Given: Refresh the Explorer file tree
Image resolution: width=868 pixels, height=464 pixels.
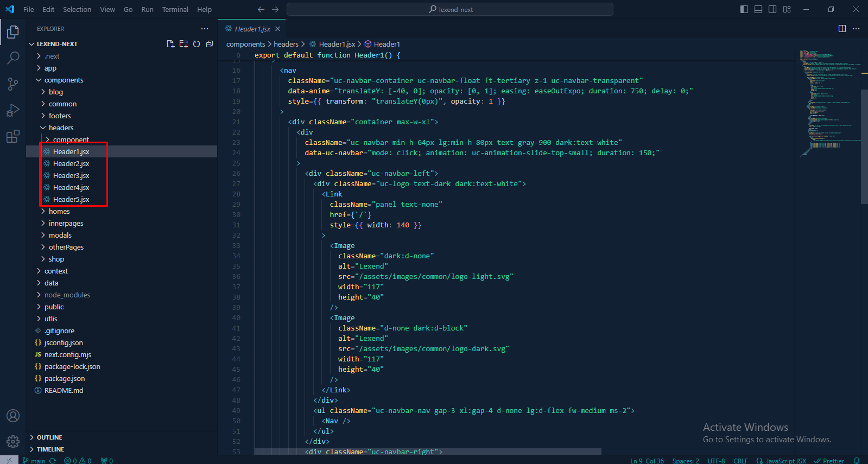Looking at the screenshot, I should pyautogui.click(x=197, y=44).
